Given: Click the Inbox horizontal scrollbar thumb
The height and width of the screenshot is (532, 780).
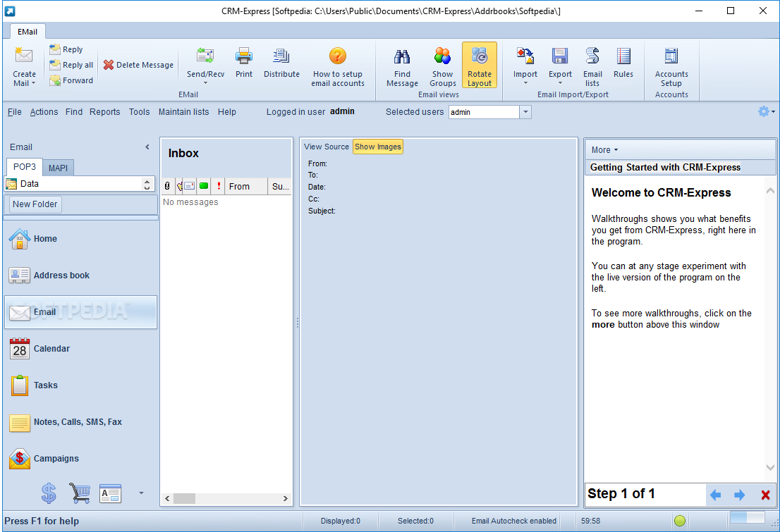Looking at the screenshot, I should 184,498.
